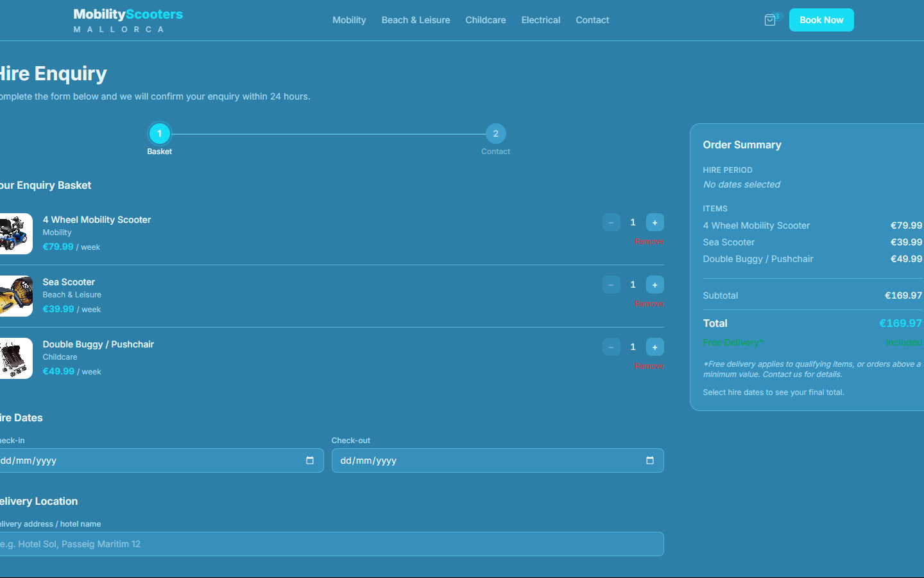The image size is (924, 578).
Task: Click the 'Beach & Leisure' label under Sea Scooter
Action: [72, 295]
